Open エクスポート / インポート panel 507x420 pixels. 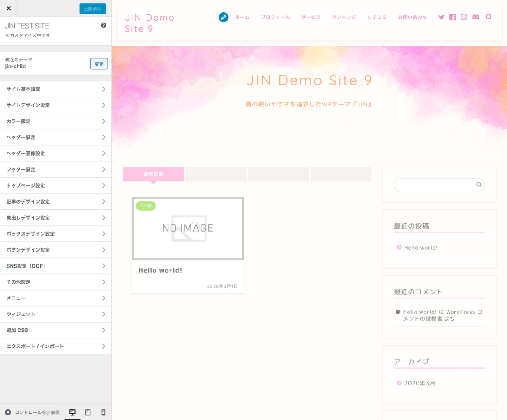56,346
